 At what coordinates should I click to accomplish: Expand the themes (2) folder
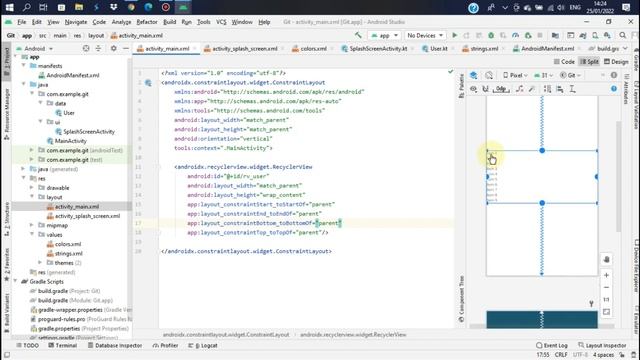click(x=40, y=263)
